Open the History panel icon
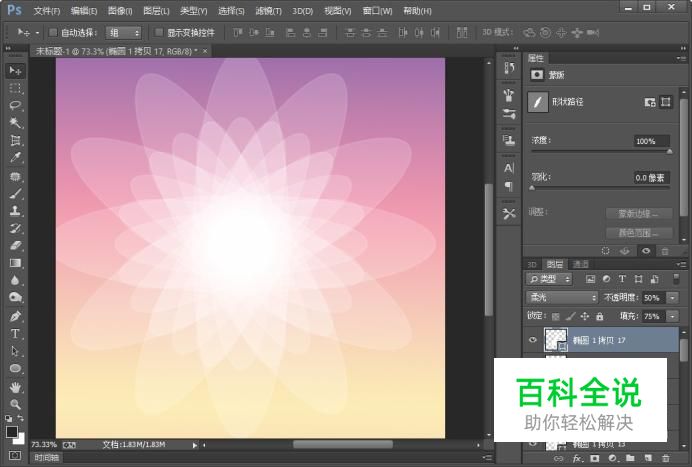The width and height of the screenshot is (692, 467). pyautogui.click(x=509, y=68)
